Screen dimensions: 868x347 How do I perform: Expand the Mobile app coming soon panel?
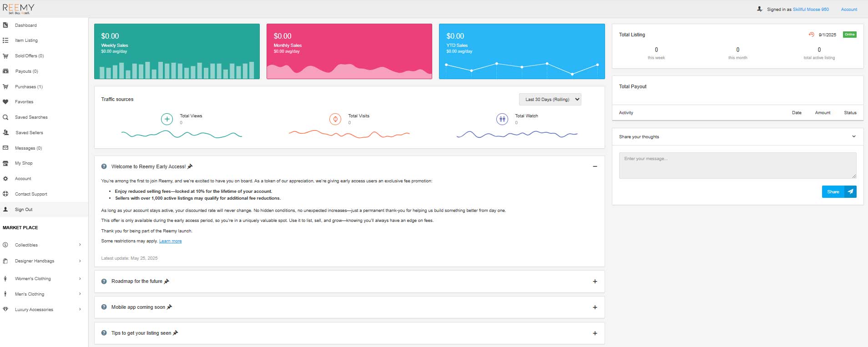(x=595, y=307)
